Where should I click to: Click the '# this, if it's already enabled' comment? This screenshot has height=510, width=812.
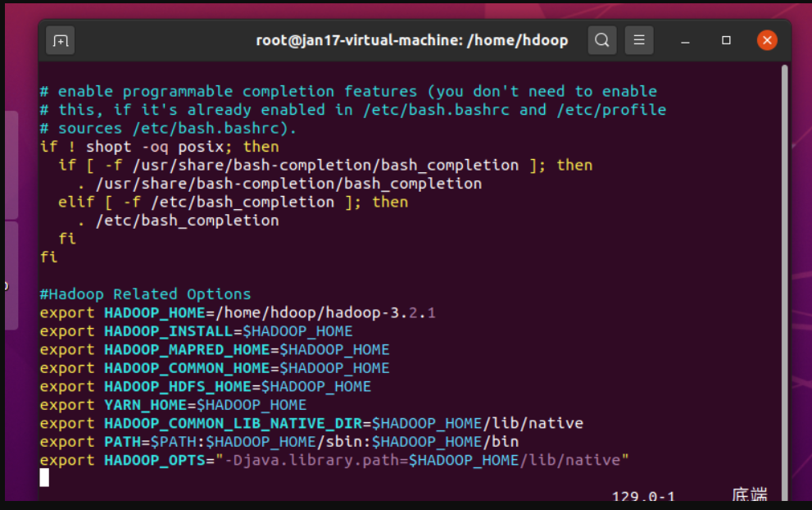coord(353,110)
